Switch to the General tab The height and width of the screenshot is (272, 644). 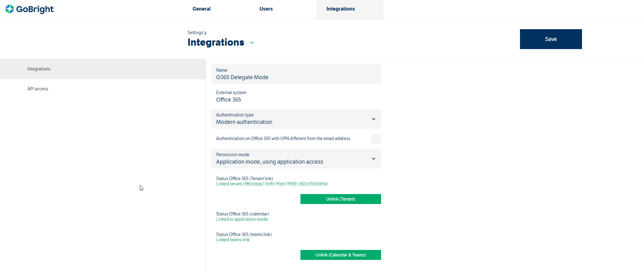click(201, 9)
